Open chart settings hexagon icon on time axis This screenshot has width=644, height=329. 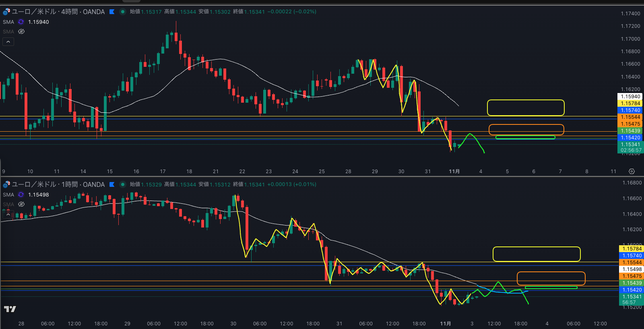pyautogui.click(x=632, y=172)
